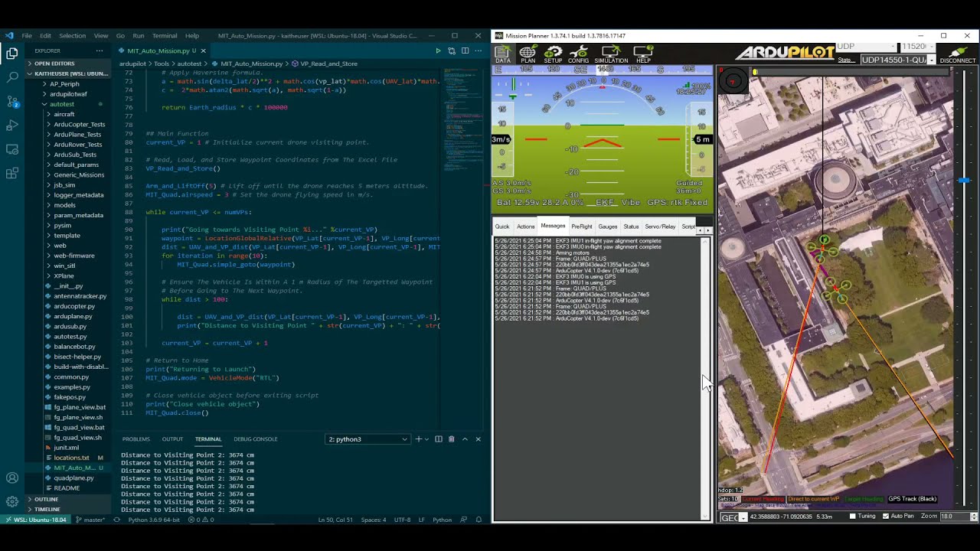Open the HELP screen in Mission Planner
This screenshot has height=551, width=980.
click(643, 54)
